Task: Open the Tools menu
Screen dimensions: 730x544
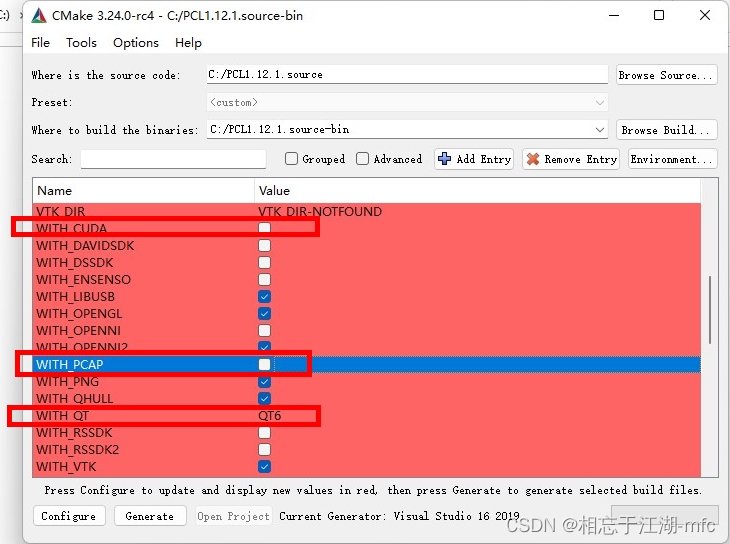Action: 81,43
